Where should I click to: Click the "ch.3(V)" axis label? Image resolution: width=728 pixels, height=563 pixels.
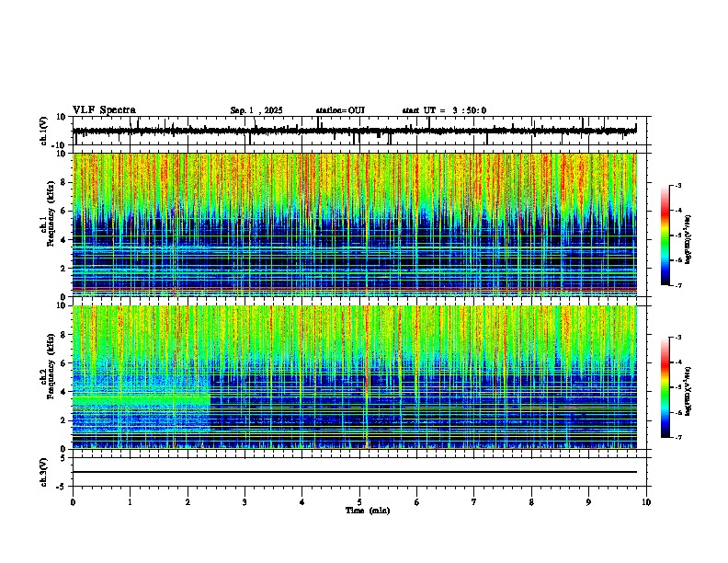(44, 472)
